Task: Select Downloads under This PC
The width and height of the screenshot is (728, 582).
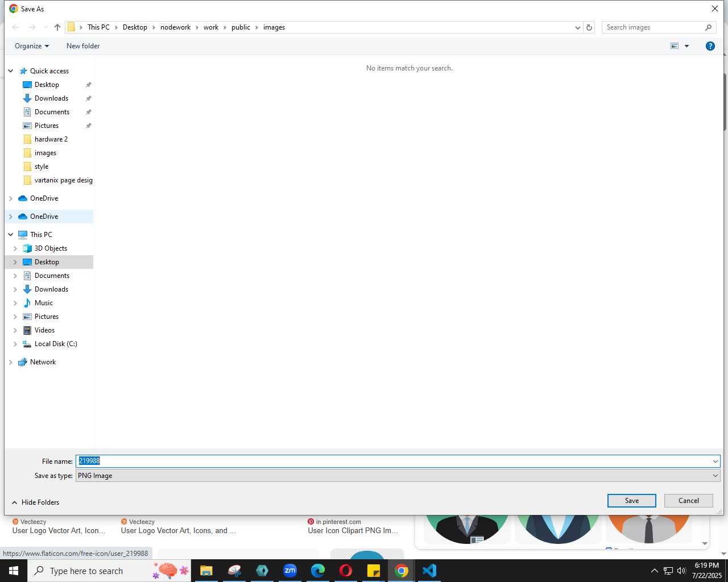Action: click(51, 289)
